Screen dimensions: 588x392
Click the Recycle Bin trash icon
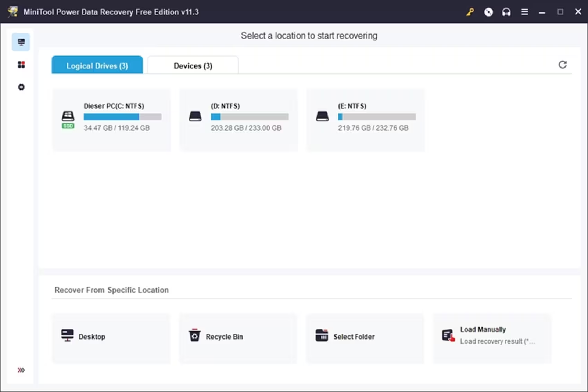coord(194,335)
